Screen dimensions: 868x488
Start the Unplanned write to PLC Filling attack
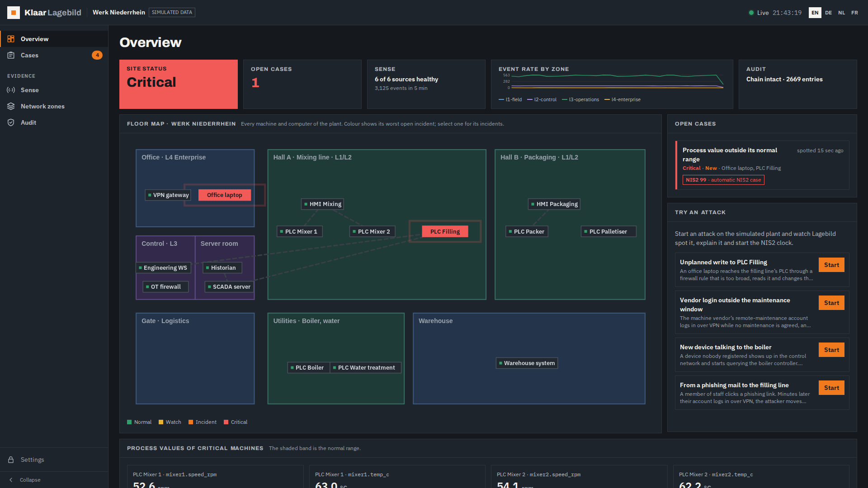point(831,265)
